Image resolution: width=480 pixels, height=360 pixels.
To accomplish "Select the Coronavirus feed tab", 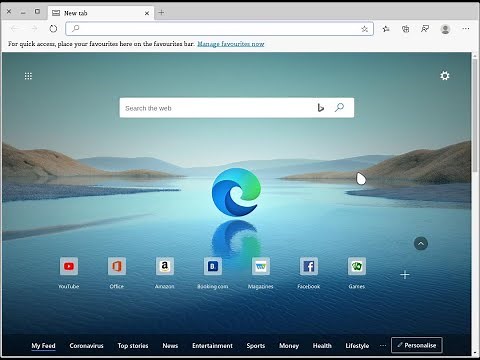I will coord(86,346).
